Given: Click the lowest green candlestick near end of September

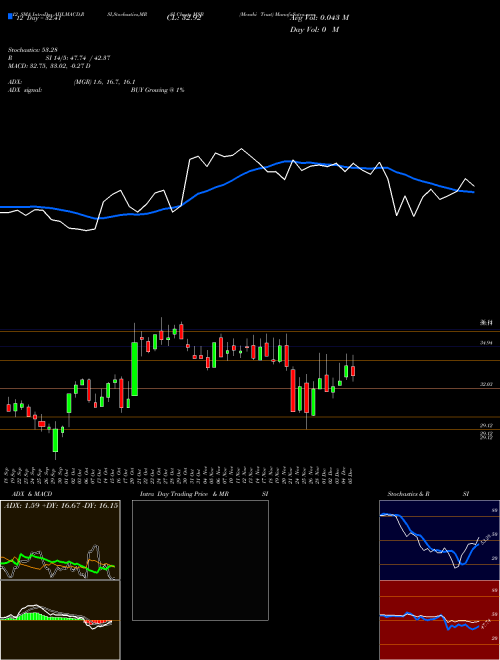Looking at the screenshot, I should pyautogui.click(x=55, y=440).
